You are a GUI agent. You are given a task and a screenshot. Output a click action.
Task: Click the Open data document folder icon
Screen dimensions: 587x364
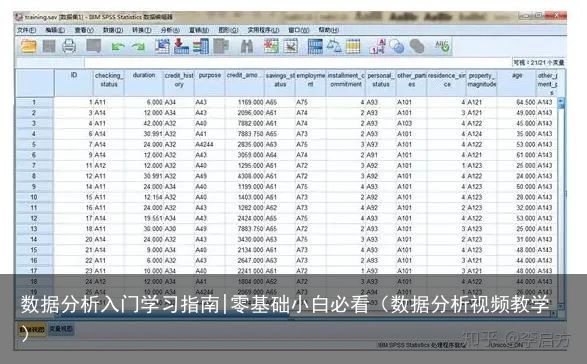pos(28,46)
